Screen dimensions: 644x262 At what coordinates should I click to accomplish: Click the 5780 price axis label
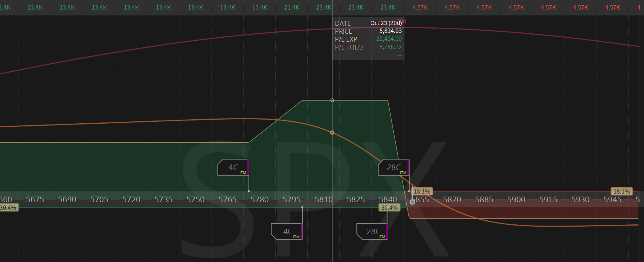tap(260, 199)
